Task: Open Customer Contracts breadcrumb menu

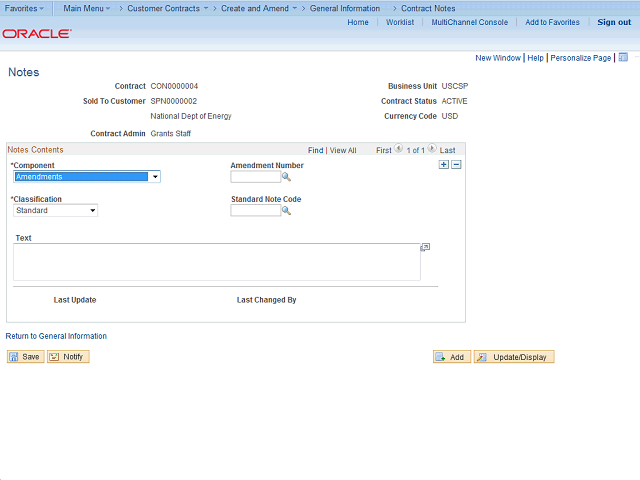Action: point(167,8)
